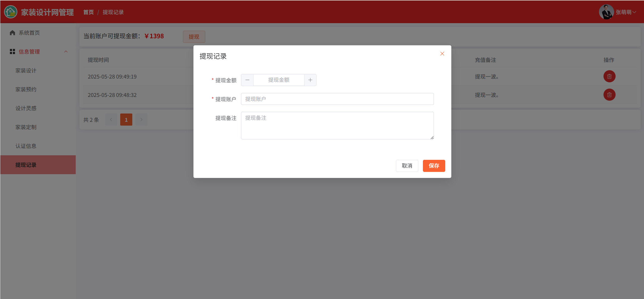Click 张萌萌's avatar picture
This screenshot has width=644, height=299.
pyautogui.click(x=606, y=12)
